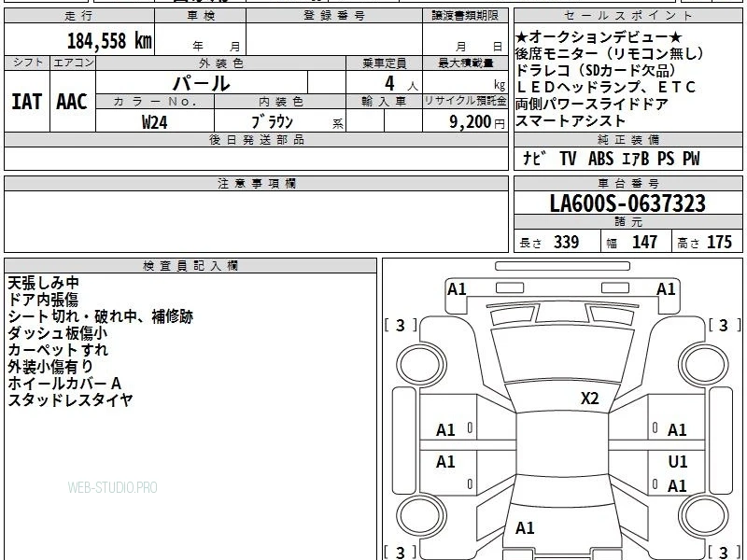This screenshot has width=747, height=560.
Task: Click the recycle deposit 9,200円
Action: point(477,122)
